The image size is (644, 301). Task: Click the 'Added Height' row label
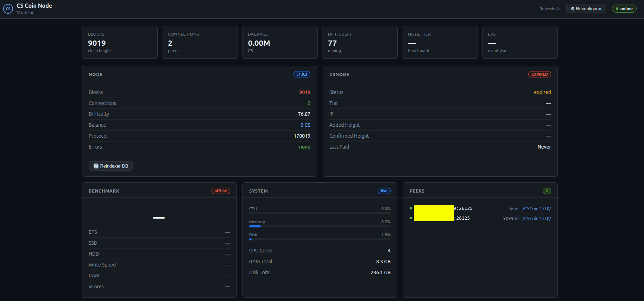[345, 125]
